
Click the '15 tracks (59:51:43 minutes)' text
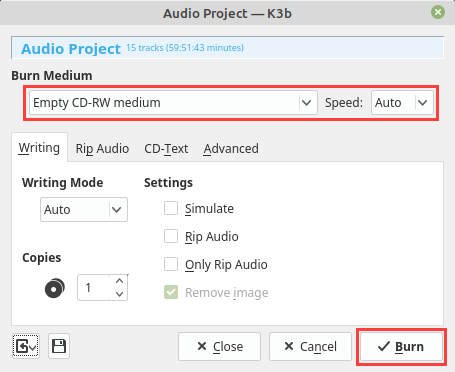click(185, 48)
